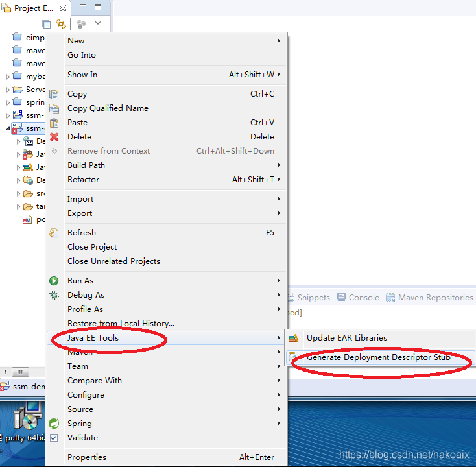The width and height of the screenshot is (476, 467).
Task: Open the New submenu
Action: tap(167, 41)
